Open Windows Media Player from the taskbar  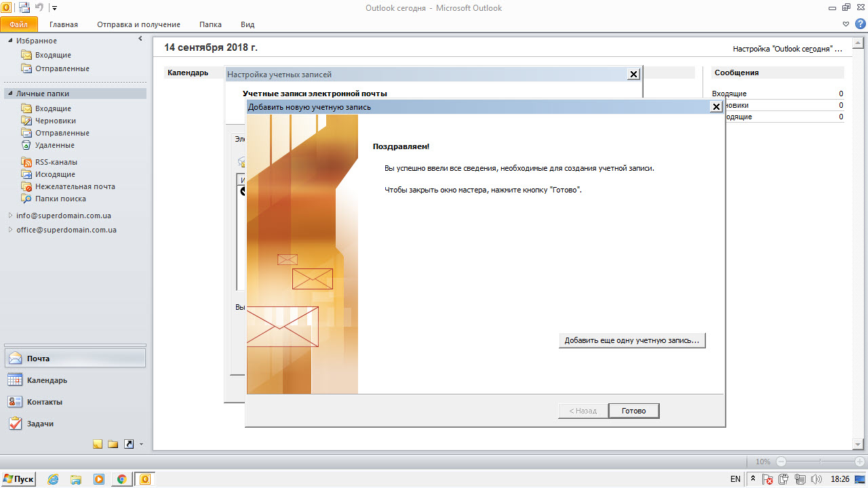point(99,479)
